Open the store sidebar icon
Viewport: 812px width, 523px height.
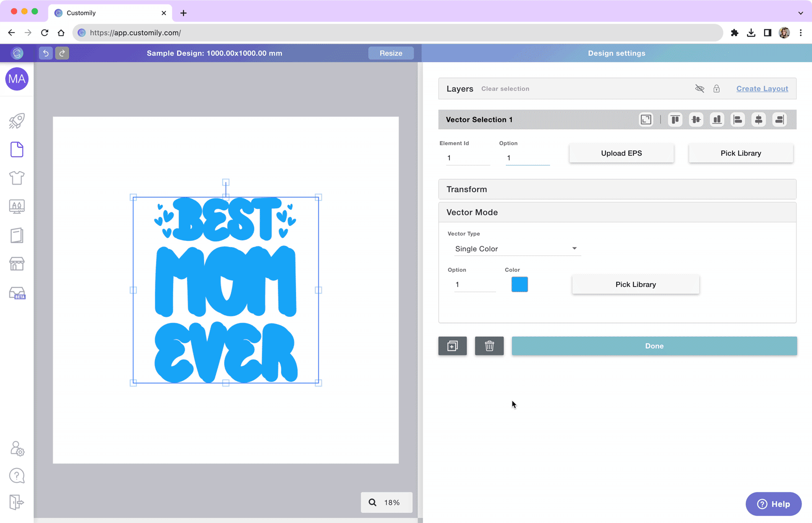17,264
